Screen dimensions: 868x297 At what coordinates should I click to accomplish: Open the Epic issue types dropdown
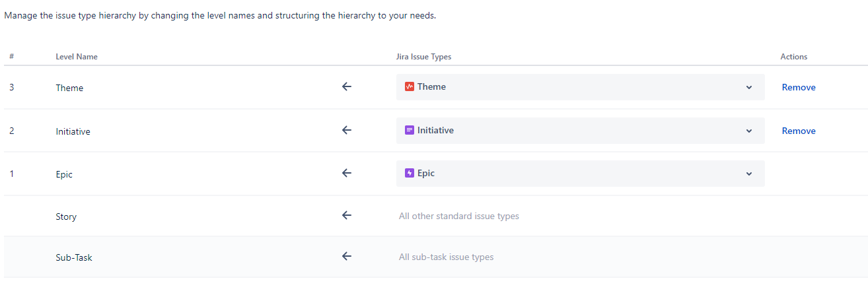pyautogui.click(x=580, y=174)
